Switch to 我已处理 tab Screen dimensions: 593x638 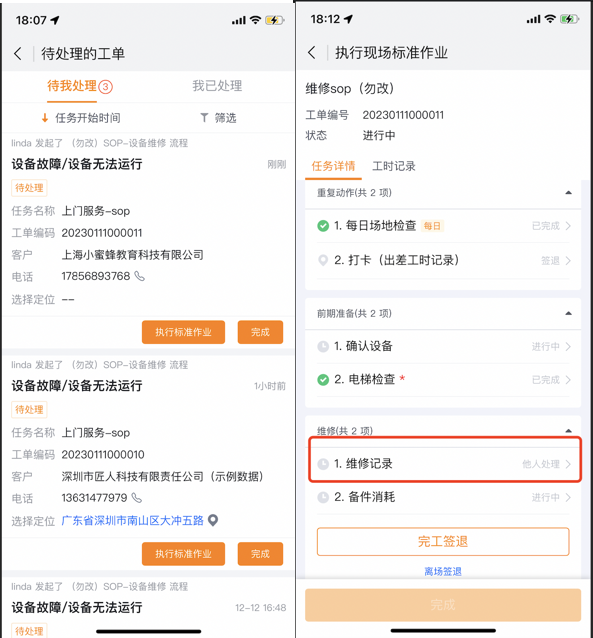pyautogui.click(x=217, y=86)
